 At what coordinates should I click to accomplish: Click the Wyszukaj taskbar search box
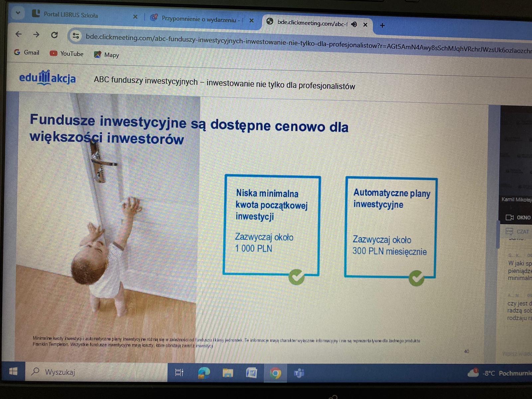96,372
